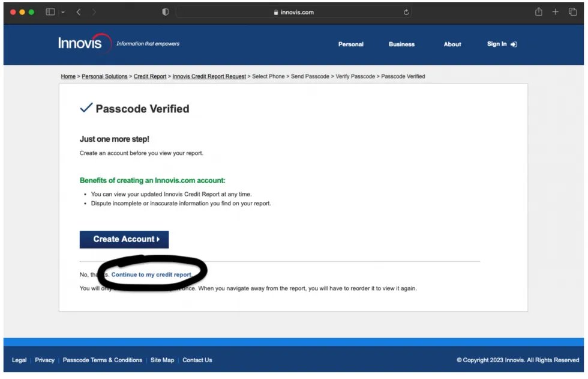
Task: Click Continue to my credit report
Action: (151, 274)
